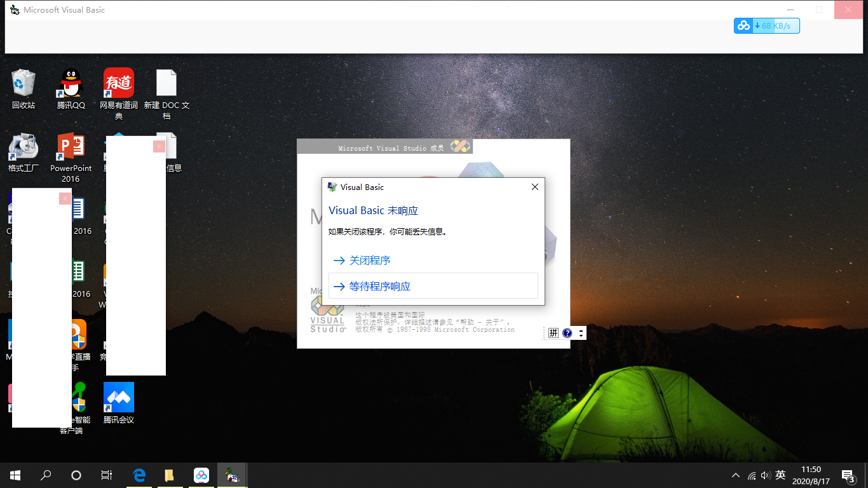This screenshot has width=868, height=488.
Task: Open the Windows Start menu
Action: click(15, 475)
